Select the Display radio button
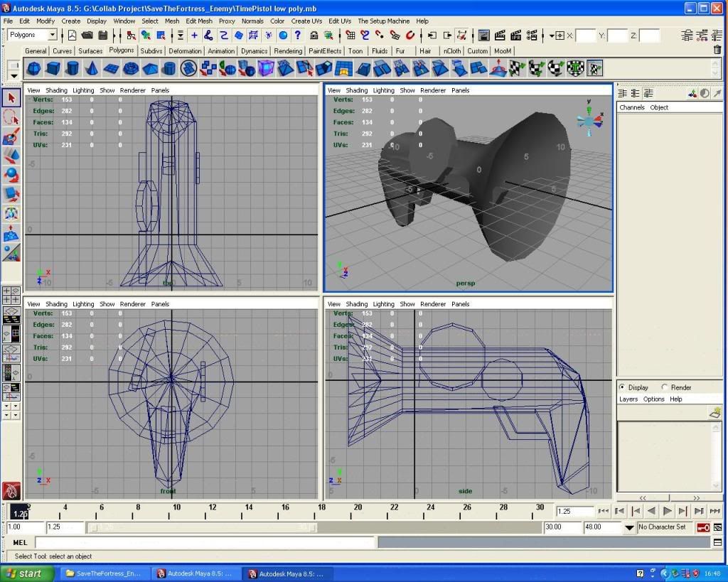The image size is (728, 582). (621, 387)
